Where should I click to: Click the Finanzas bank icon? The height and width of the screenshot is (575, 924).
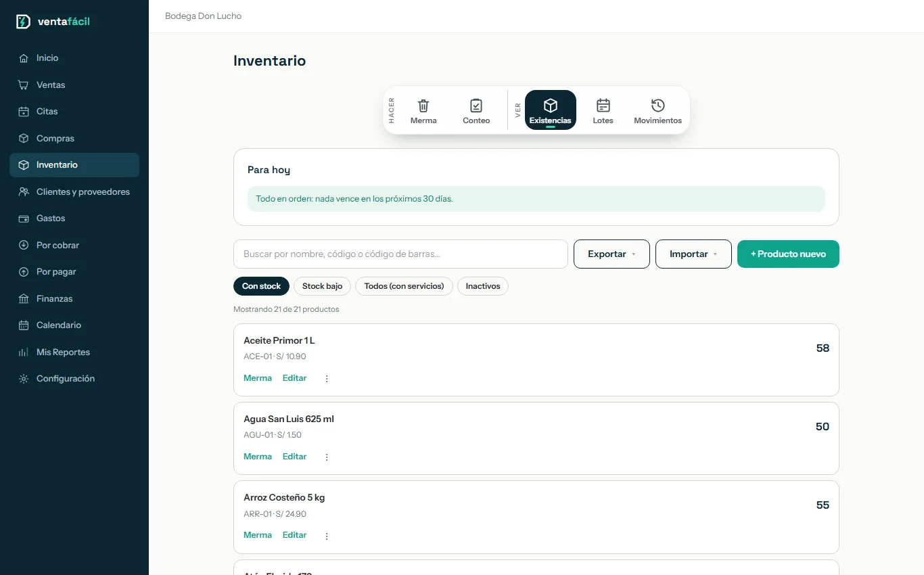tap(24, 299)
